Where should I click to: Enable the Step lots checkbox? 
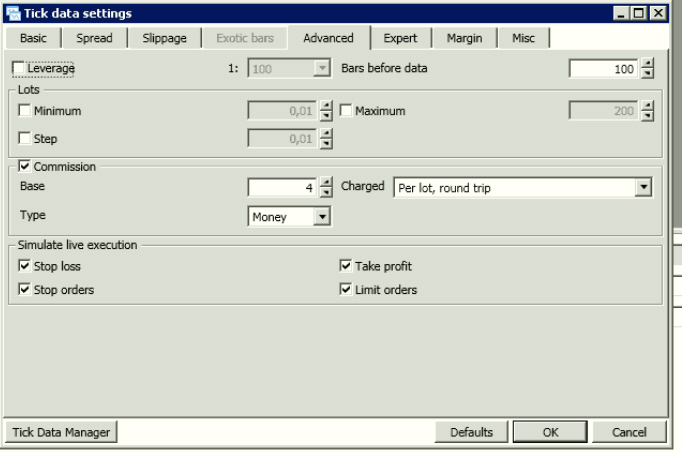click(24, 138)
